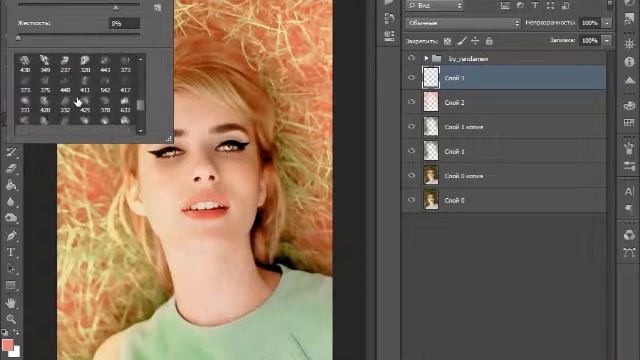Expand the by_randaman layer group

[x=426, y=58]
